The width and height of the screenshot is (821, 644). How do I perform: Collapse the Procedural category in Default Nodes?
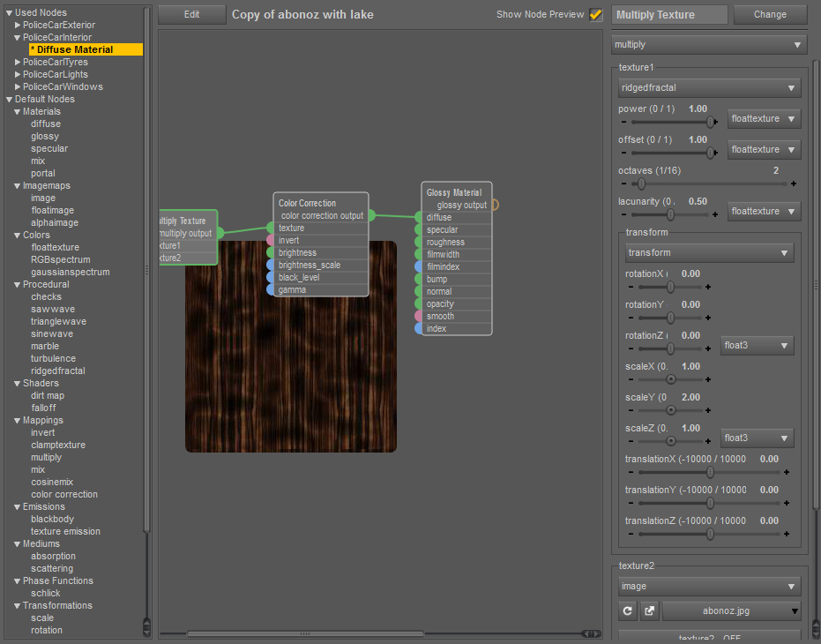point(18,285)
